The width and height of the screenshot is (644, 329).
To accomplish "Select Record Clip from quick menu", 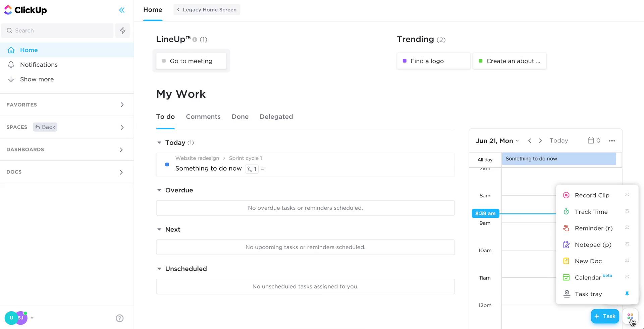I will 592,195.
